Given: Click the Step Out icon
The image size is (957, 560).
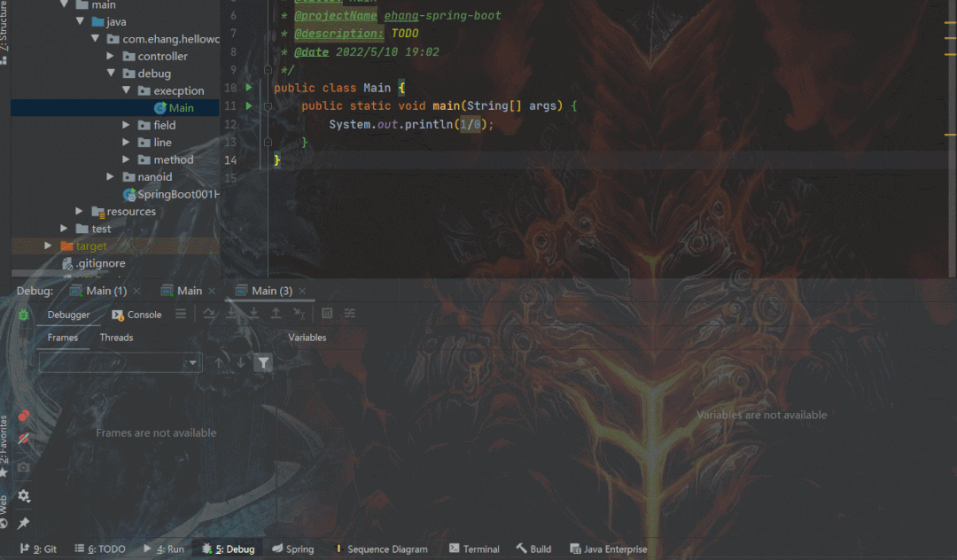Looking at the screenshot, I should coord(276,314).
